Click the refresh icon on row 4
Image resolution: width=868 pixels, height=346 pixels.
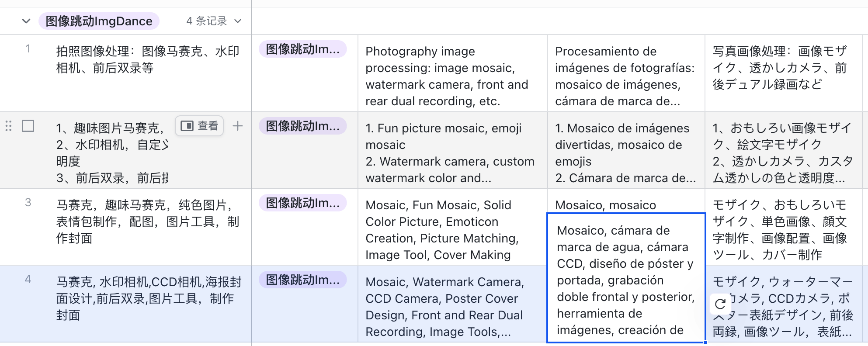tap(720, 304)
